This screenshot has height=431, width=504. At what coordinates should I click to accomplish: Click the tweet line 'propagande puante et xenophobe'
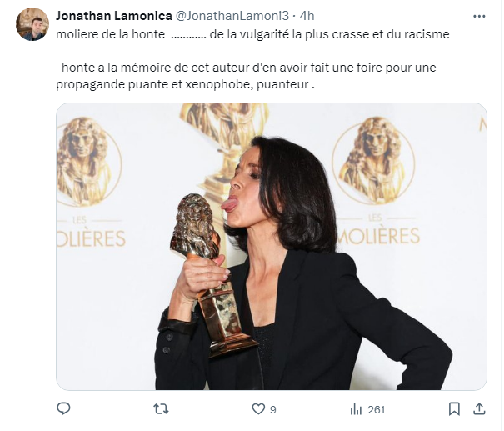coord(185,84)
